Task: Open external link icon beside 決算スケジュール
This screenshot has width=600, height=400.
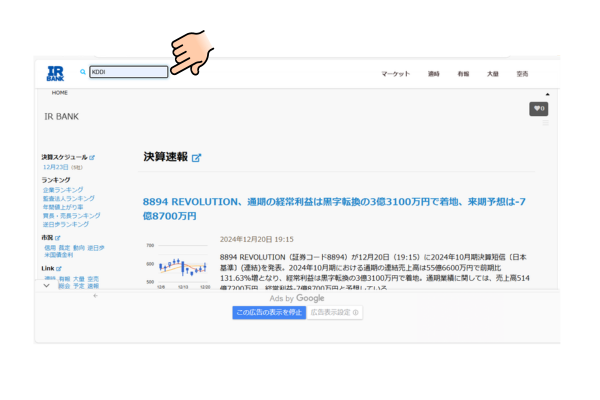Action: (x=92, y=157)
